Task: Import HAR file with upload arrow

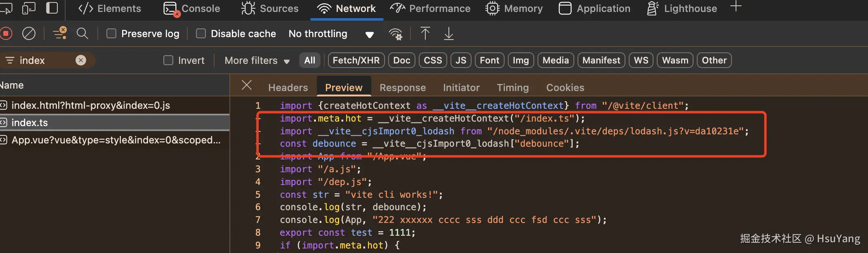Action: click(425, 33)
